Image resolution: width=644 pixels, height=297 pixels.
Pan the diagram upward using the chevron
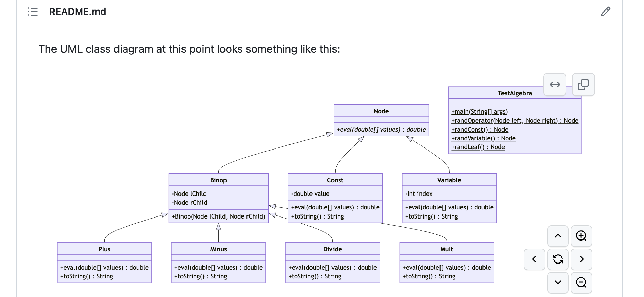tap(558, 236)
